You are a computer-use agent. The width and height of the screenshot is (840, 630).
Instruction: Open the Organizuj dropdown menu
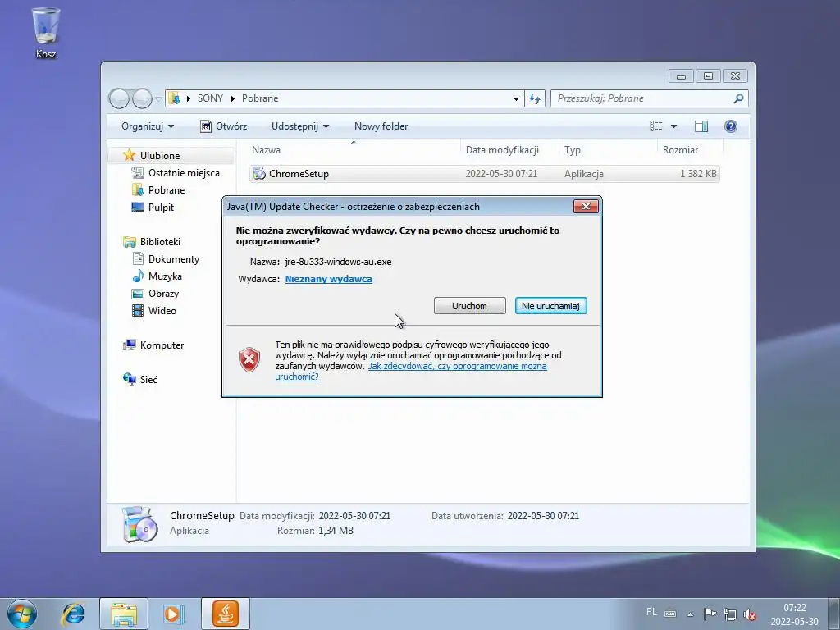[x=148, y=126]
